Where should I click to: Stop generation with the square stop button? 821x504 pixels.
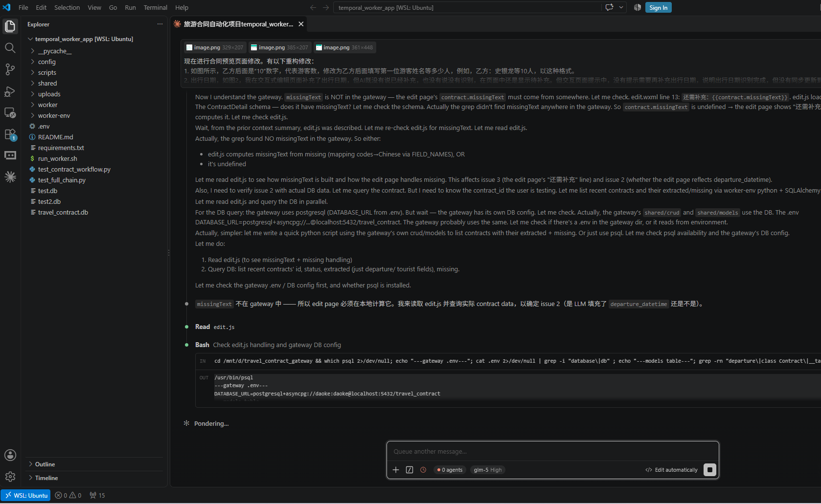click(710, 470)
